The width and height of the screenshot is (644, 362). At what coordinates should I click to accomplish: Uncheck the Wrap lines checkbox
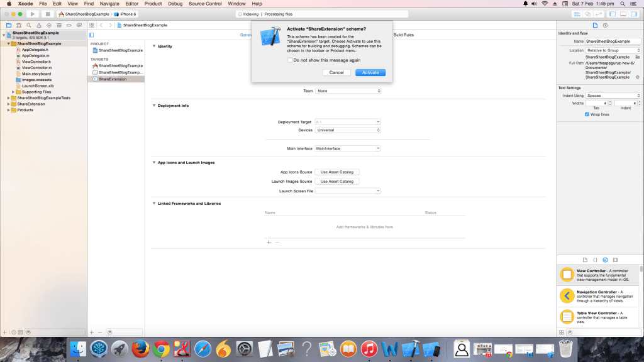[587, 114]
